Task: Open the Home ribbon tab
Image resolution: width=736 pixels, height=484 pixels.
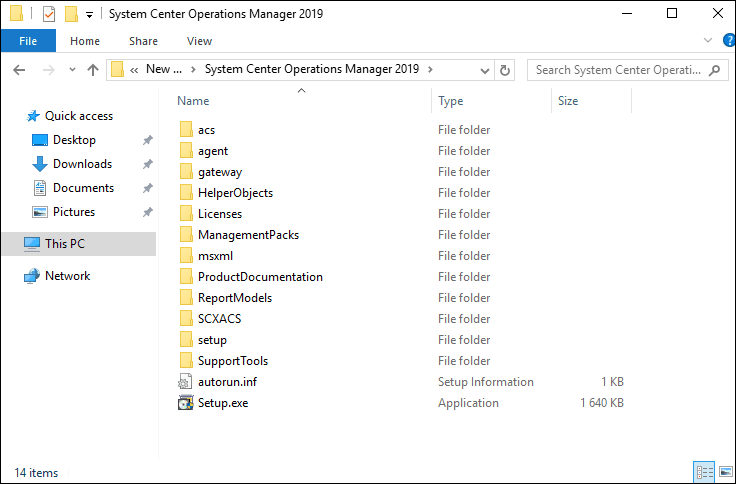Action: (85, 41)
